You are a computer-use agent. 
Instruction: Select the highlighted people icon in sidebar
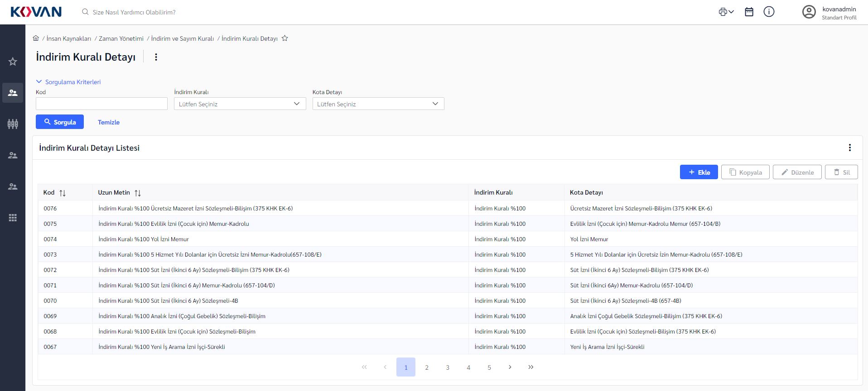click(x=13, y=93)
